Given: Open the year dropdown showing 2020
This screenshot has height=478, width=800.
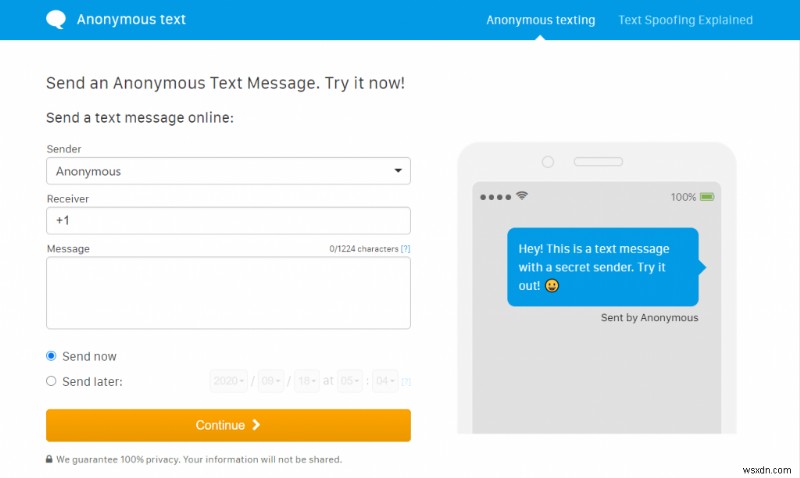Looking at the screenshot, I should coord(228,381).
